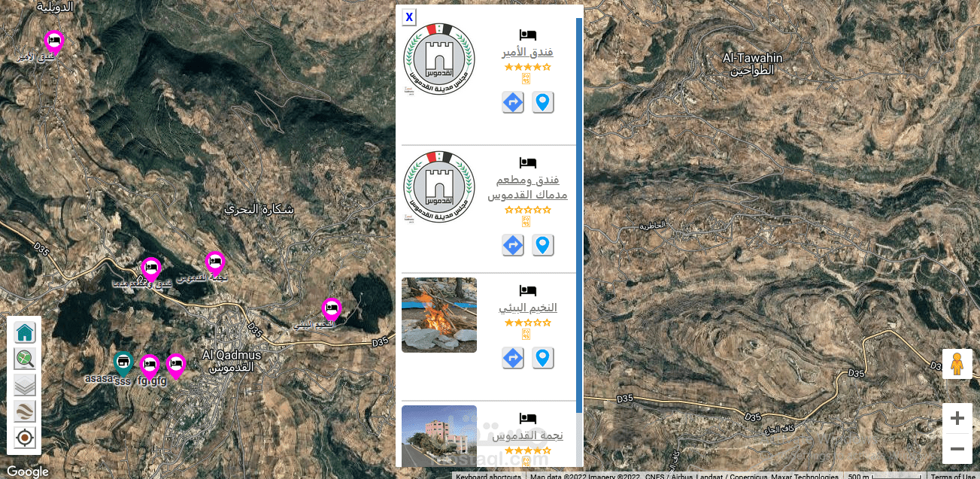Open the building thumbnail of نجمة القدموس
The image size is (980, 479).
click(x=439, y=436)
